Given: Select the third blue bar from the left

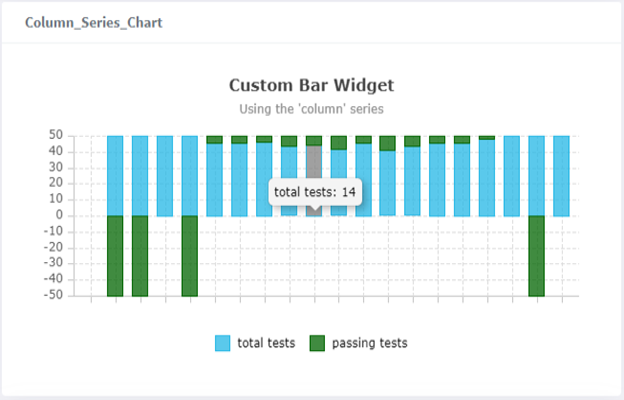Looking at the screenshot, I should point(165,175).
